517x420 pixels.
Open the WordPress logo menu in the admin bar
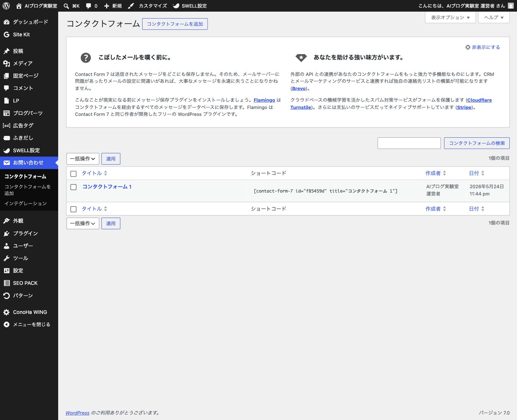[x=6, y=6]
